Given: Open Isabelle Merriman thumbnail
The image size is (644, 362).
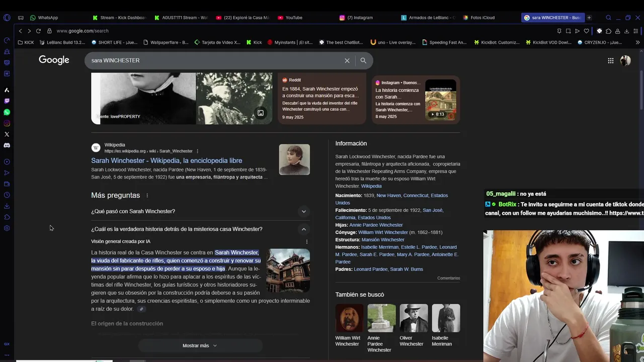Looking at the screenshot, I should tap(446, 318).
